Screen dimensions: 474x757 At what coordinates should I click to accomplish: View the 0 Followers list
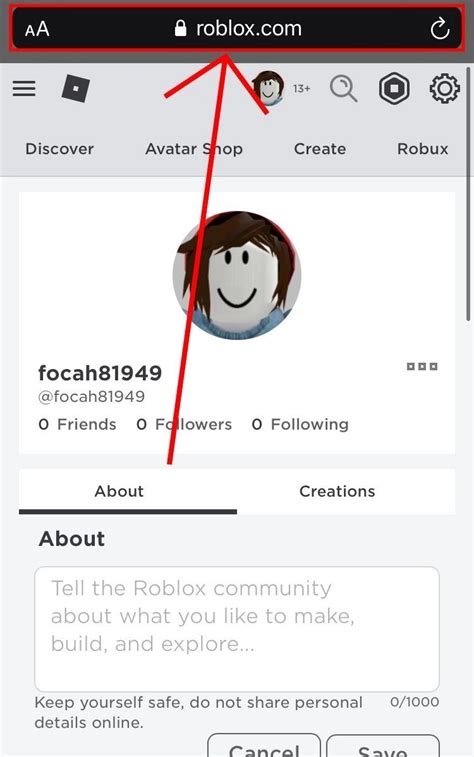[x=184, y=424]
